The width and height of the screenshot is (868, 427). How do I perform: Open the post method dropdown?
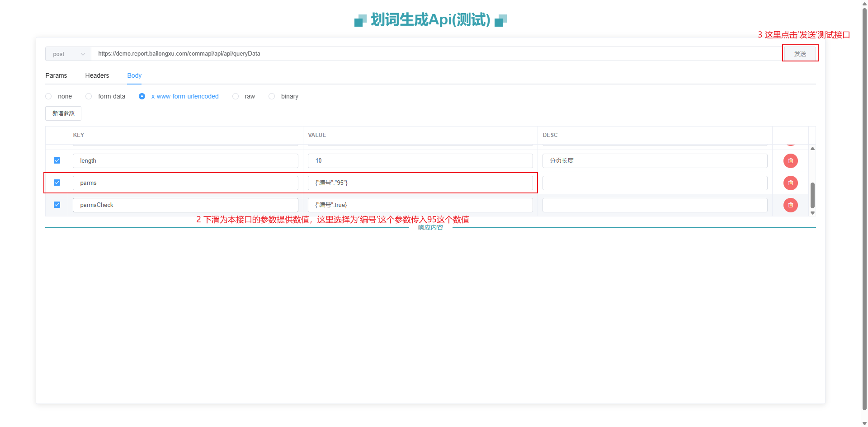click(x=68, y=54)
